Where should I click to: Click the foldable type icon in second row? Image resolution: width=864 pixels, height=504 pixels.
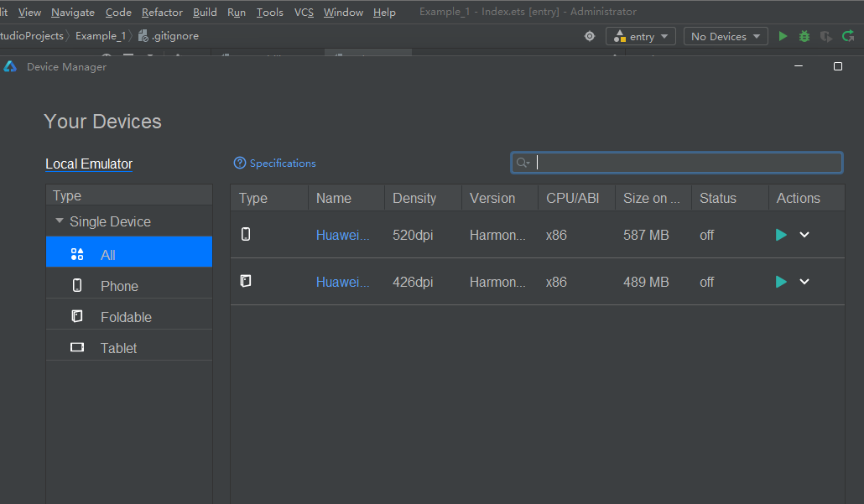246,281
